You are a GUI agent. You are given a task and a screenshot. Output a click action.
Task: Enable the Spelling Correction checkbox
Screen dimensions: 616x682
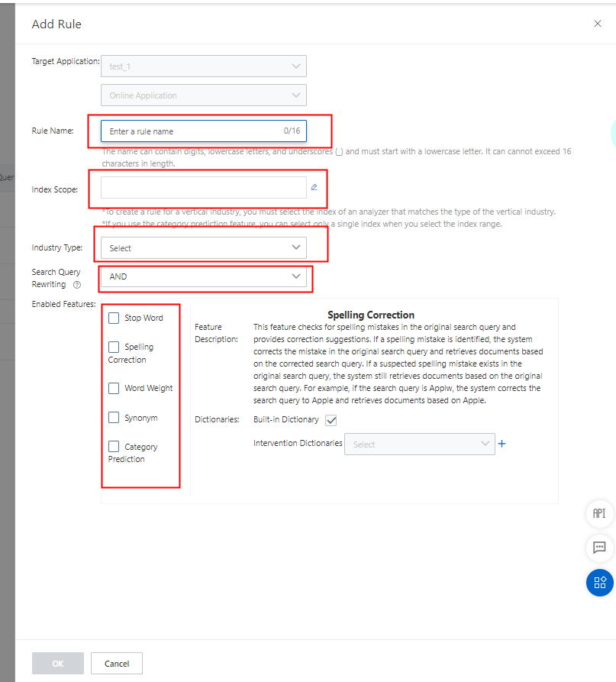pos(114,347)
